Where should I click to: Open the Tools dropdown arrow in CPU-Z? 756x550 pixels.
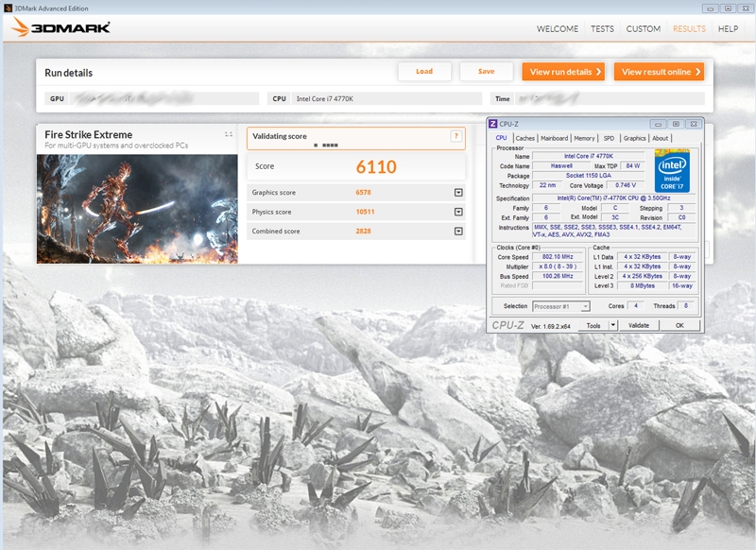pyautogui.click(x=612, y=325)
